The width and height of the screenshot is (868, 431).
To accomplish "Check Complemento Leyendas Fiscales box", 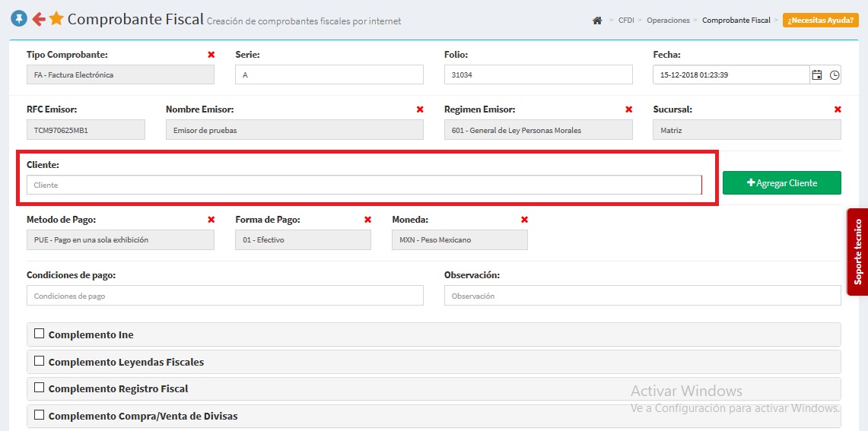I will tap(40, 360).
